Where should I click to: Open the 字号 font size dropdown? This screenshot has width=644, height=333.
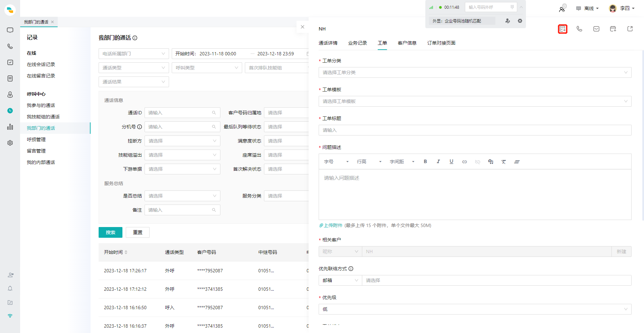coord(336,162)
